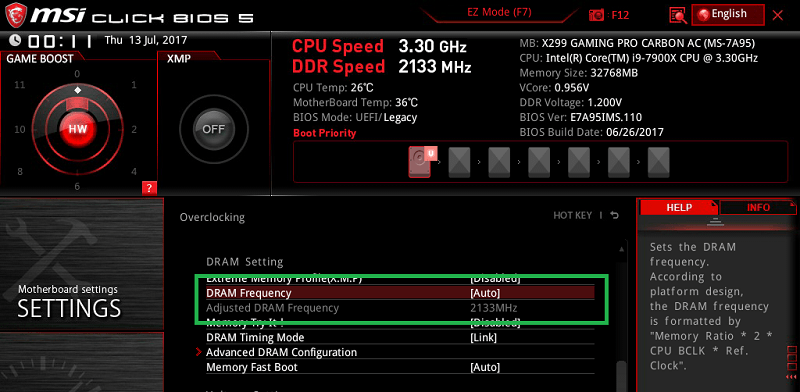The height and width of the screenshot is (392, 800).
Task: Click the settings list vertical scrollbar
Action: 621,317
